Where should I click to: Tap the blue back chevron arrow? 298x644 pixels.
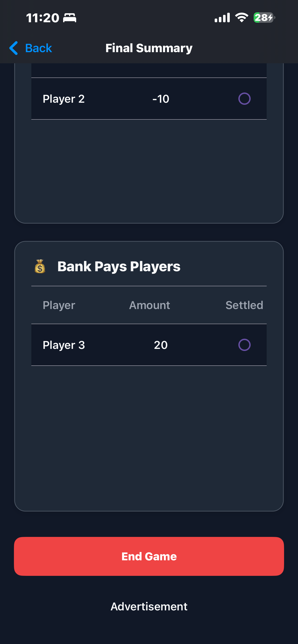(x=13, y=48)
